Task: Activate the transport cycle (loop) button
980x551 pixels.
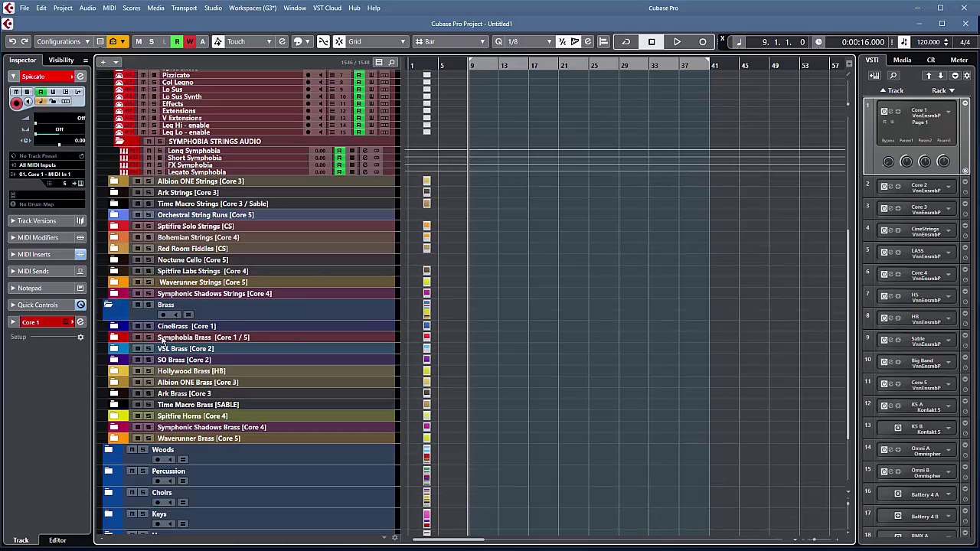Action: tap(626, 41)
